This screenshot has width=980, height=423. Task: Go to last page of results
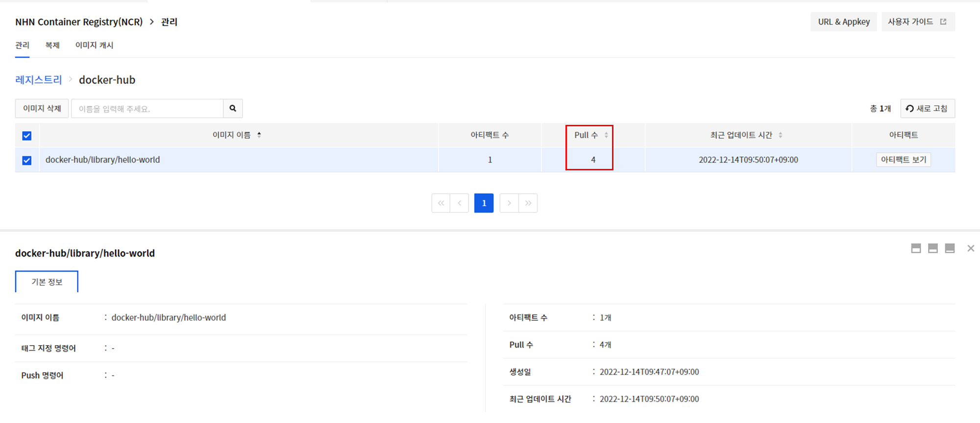(528, 203)
